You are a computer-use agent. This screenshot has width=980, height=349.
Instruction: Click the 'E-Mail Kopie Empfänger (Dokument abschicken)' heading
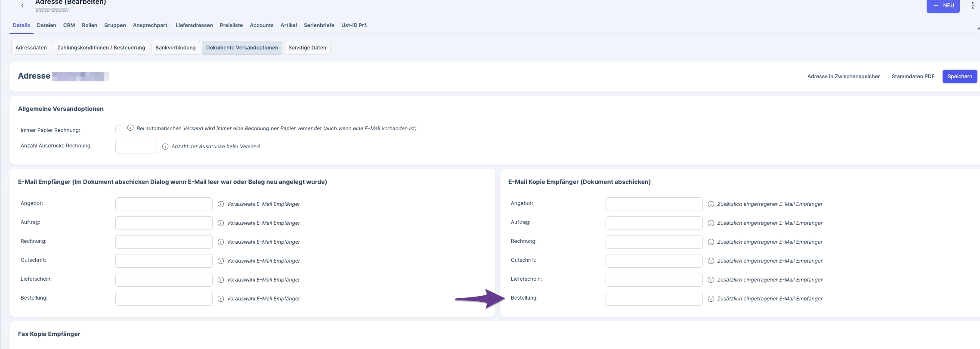click(579, 182)
